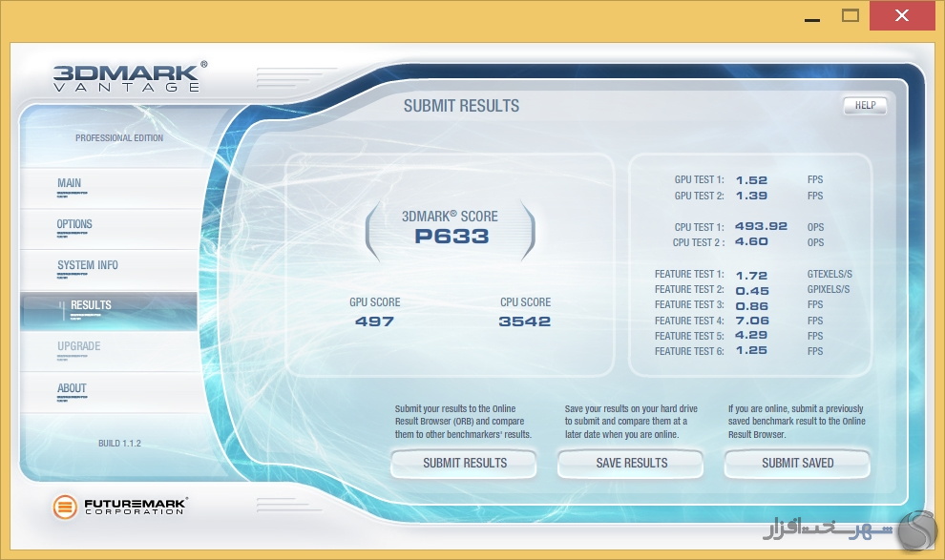Click the CPU SCORE label
This screenshot has width=945, height=560.
(526, 302)
